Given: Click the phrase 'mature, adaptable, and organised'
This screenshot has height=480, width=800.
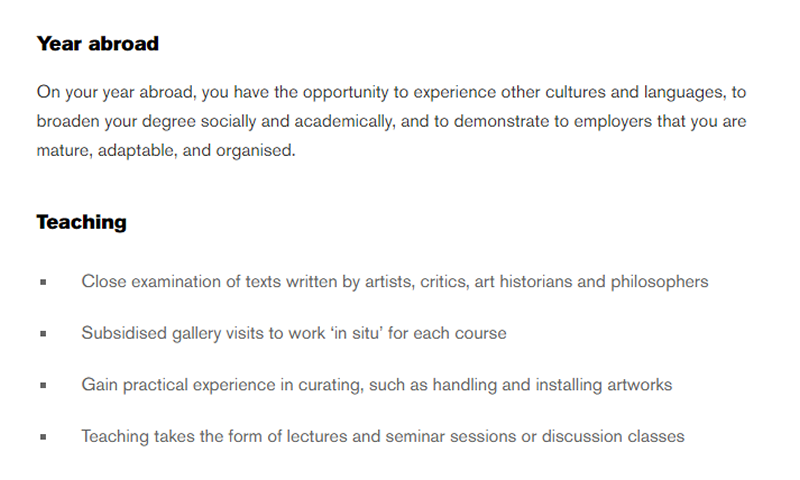Looking at the screenshot, I should 164,150.
